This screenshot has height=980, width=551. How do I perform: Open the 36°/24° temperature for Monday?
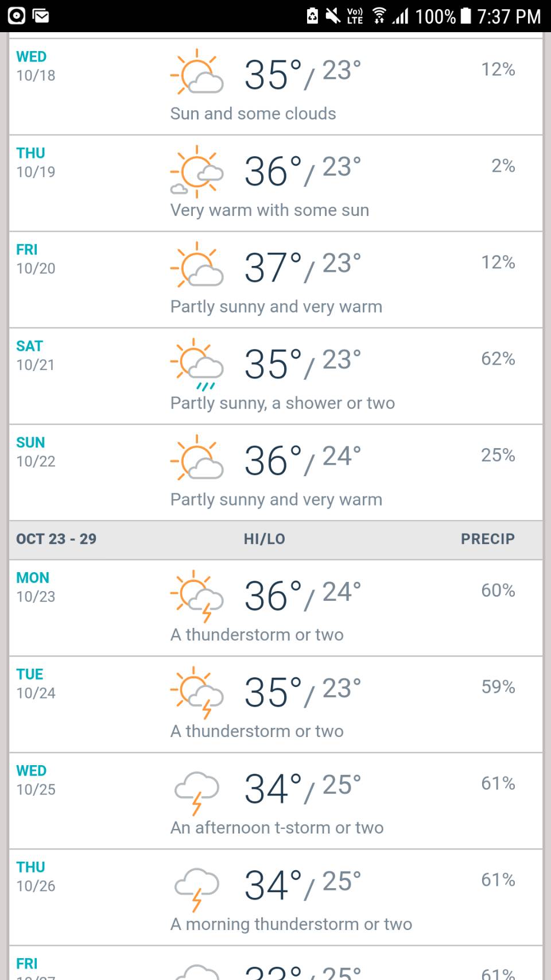[303, 595]
